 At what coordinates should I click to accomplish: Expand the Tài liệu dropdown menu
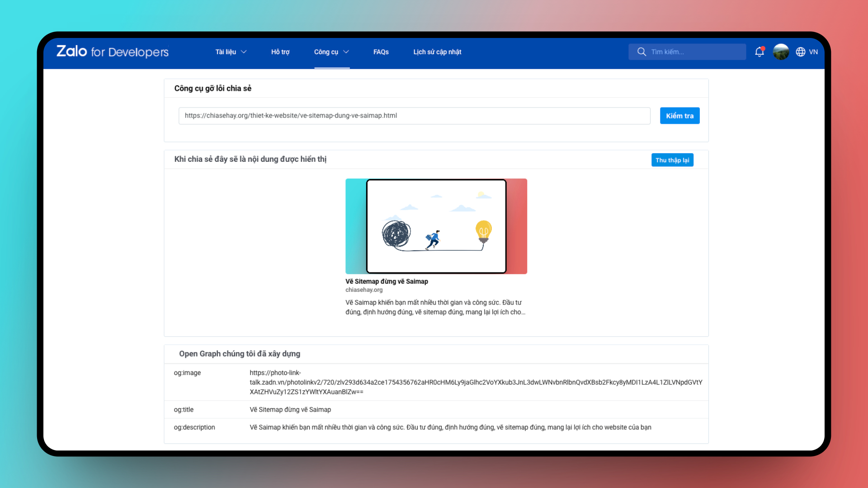coord(231,52)
